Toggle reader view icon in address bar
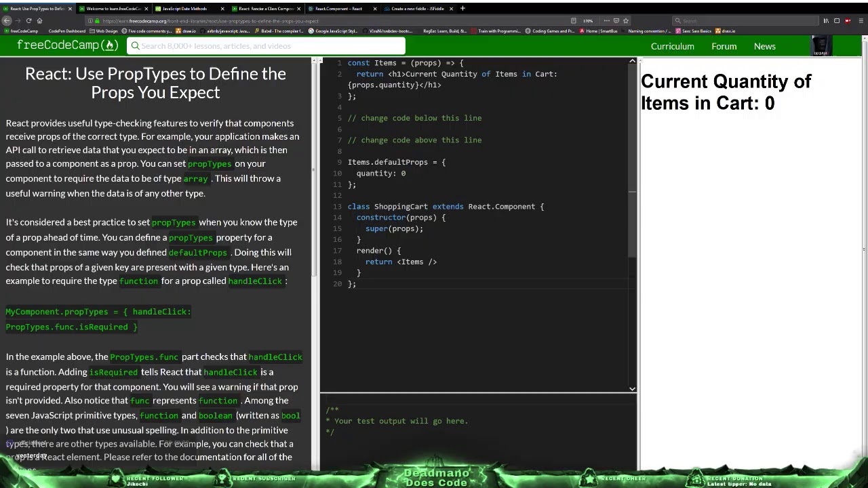Viewport: 868px width, 488px height. coord(573,21)
